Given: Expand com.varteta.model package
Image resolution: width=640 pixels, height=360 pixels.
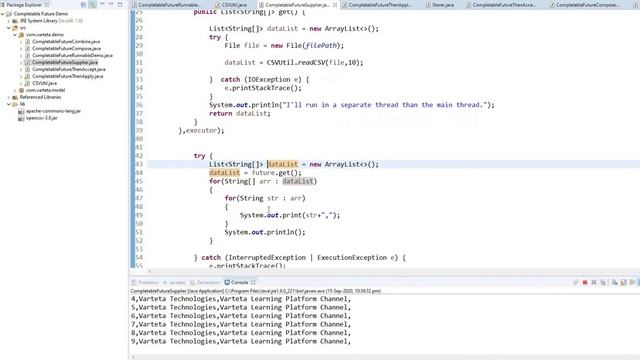Looking at the screenshot, I should pos(15,90).
